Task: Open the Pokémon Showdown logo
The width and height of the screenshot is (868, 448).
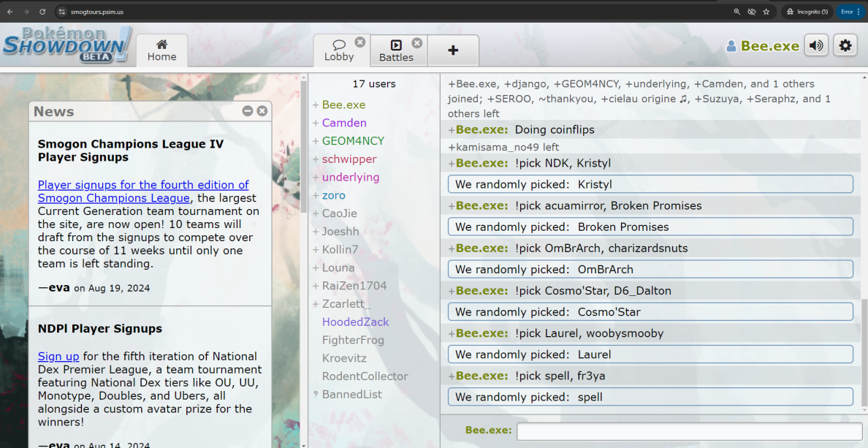Action: point(67,45)
